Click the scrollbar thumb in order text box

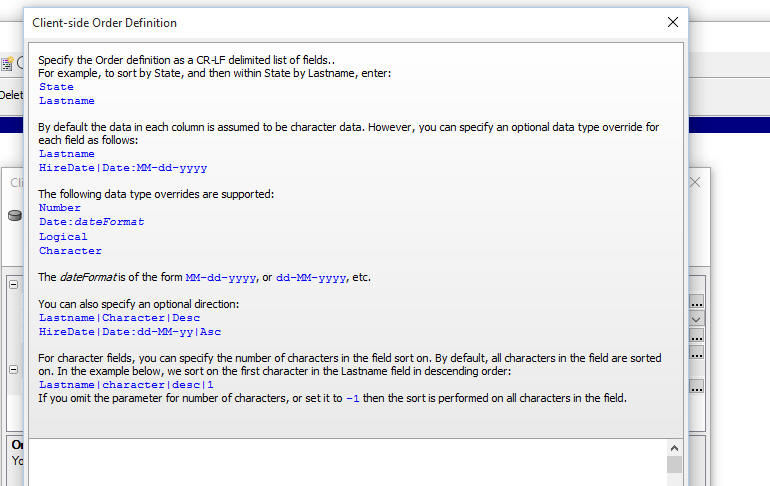(674, 464)
